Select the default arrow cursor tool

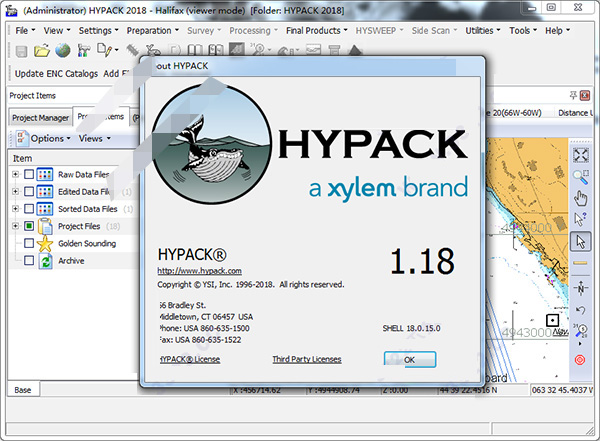coord(580,242)
